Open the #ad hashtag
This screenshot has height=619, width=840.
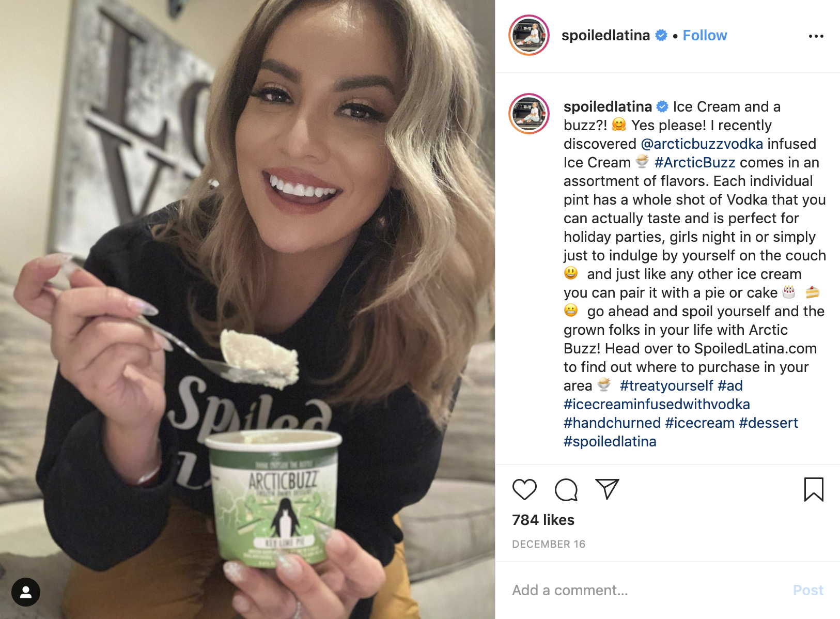point(730,385)
